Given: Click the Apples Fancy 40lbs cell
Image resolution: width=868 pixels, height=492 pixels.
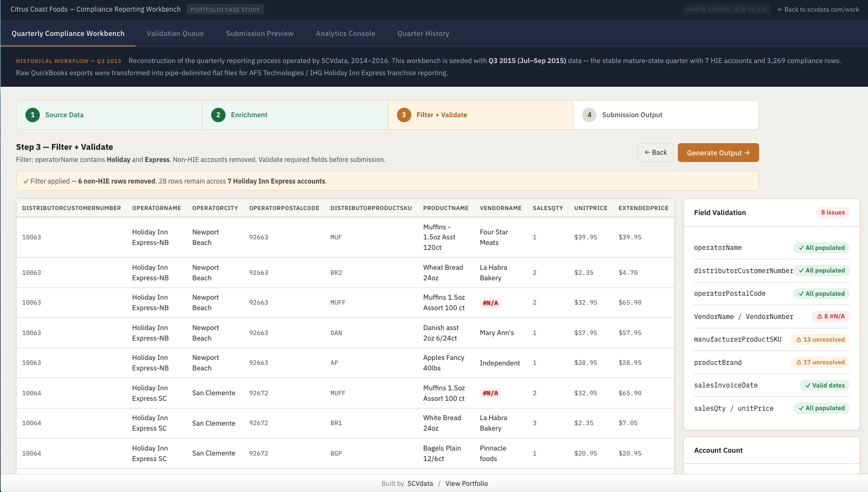Looking at the screenshot, I should click(x=446, y=363).
